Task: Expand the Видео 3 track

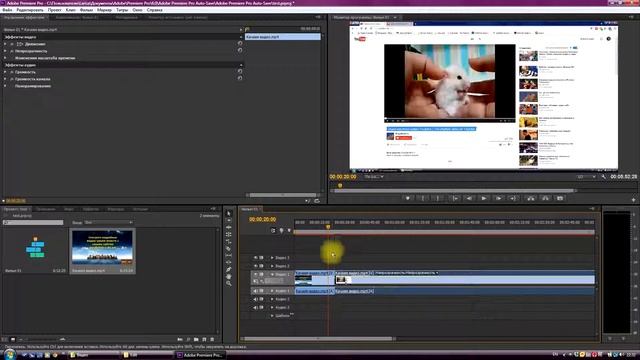Action: 272,258
